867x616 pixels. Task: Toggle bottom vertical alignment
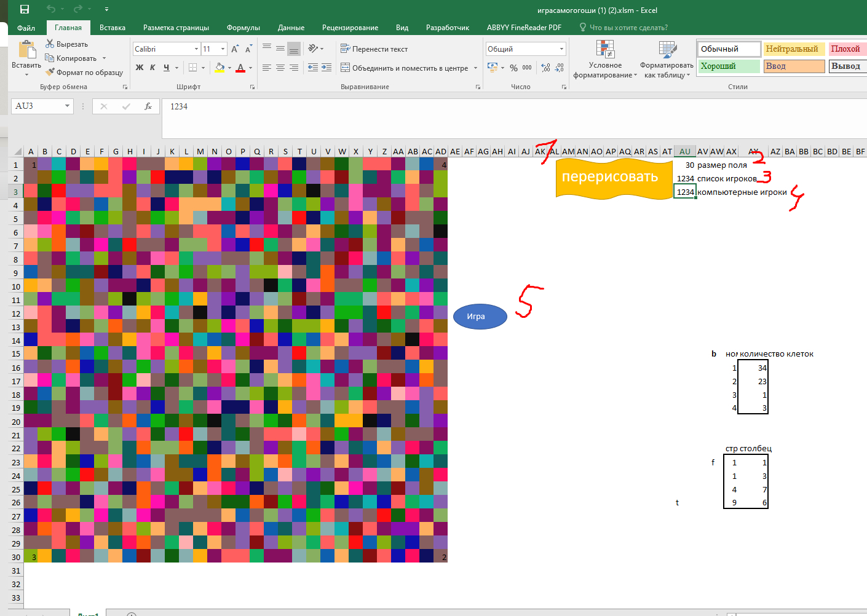[294, 48]
